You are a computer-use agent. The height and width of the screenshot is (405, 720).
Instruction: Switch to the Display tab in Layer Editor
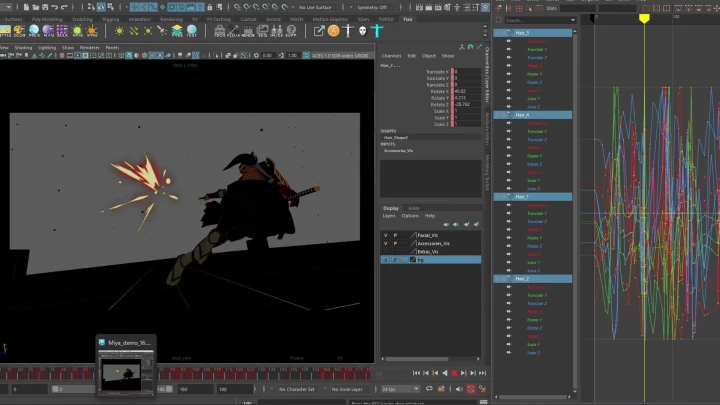click(x=391, y=208)
